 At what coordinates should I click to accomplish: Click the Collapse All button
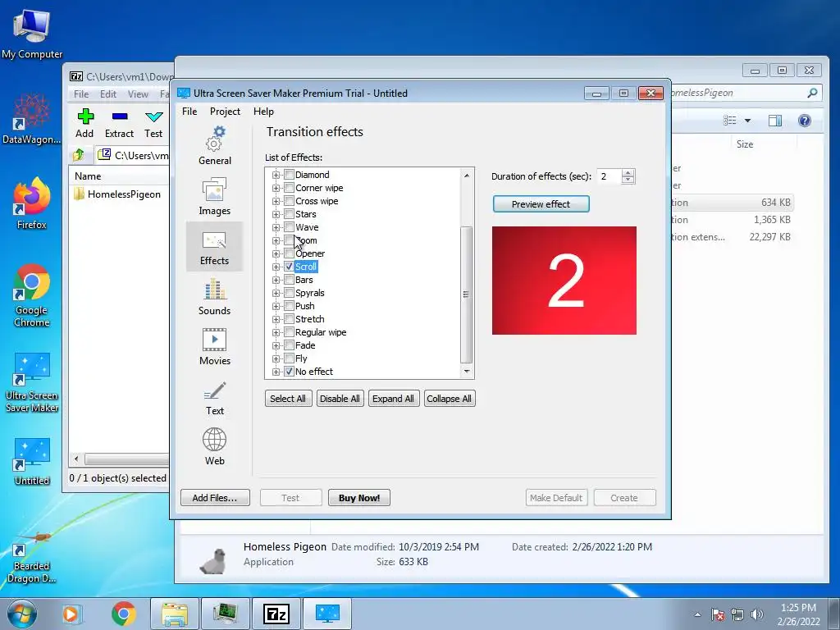point(449,399)
